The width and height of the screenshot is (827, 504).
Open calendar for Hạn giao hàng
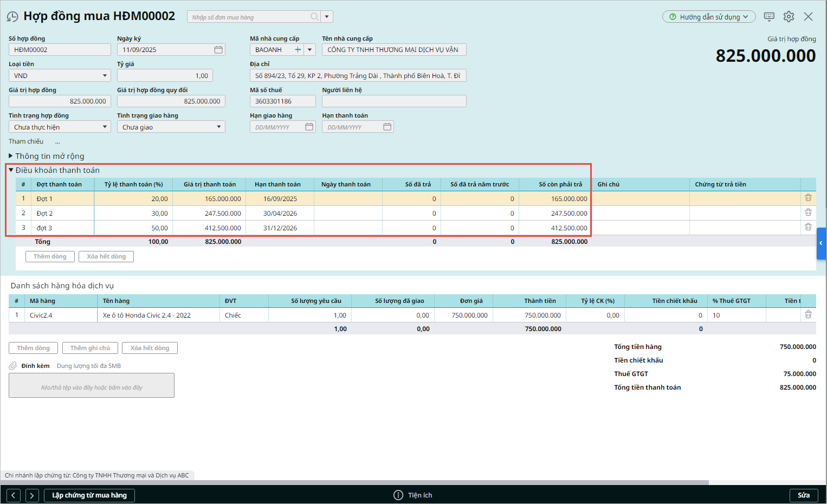[309, 127]
